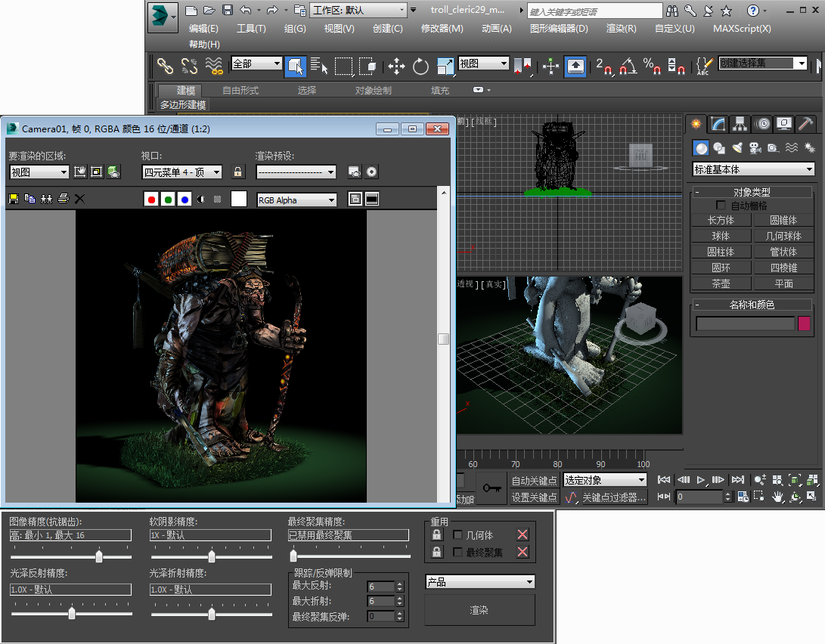This screenshot has width=825, height=644.
Task: Check the 几何体 reuse checkbox
Action: point(457,534)
